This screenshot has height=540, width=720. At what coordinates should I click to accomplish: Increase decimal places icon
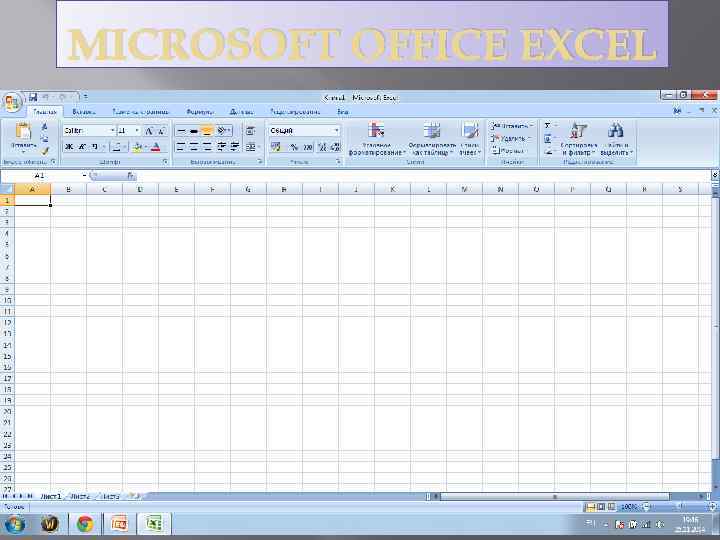(x=322, y=147)
